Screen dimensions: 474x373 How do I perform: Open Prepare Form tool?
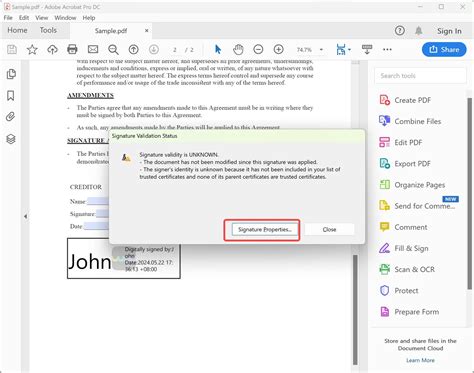coord(409,312)
